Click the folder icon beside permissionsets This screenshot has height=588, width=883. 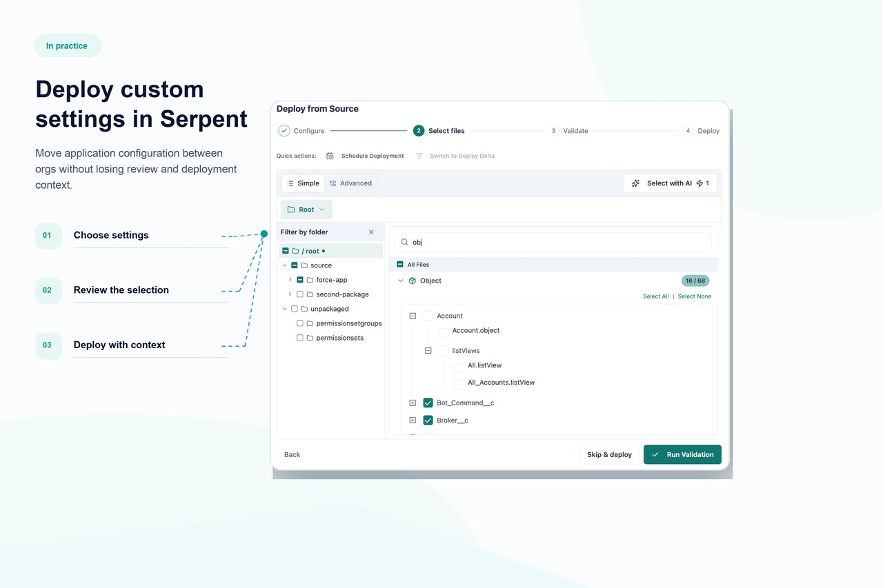click(310, 338)
